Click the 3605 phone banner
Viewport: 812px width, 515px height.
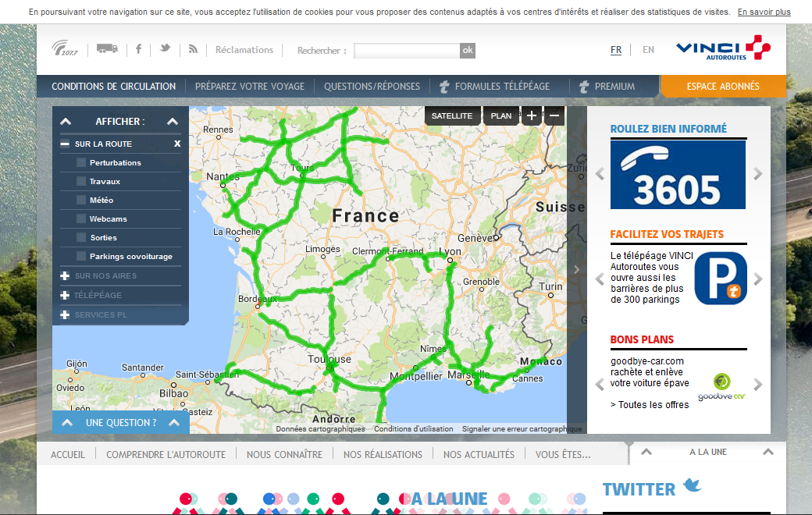click(678, 175)
